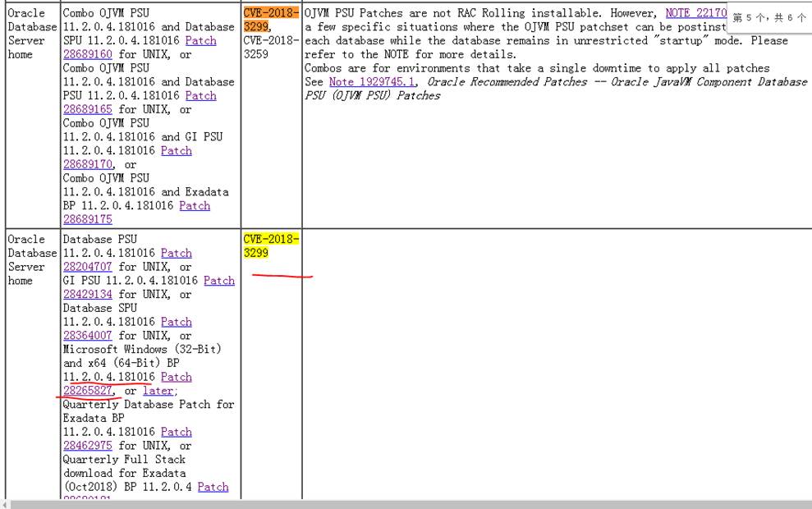Select the 'and Exadata' text
Screen dimensions: 812x509
[195, 191]
